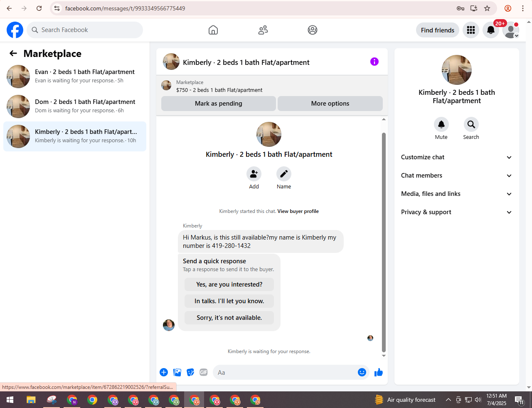Open the $750 Marketplace listing link
This screenshot has height=408, width=532.
click(219, 90)
